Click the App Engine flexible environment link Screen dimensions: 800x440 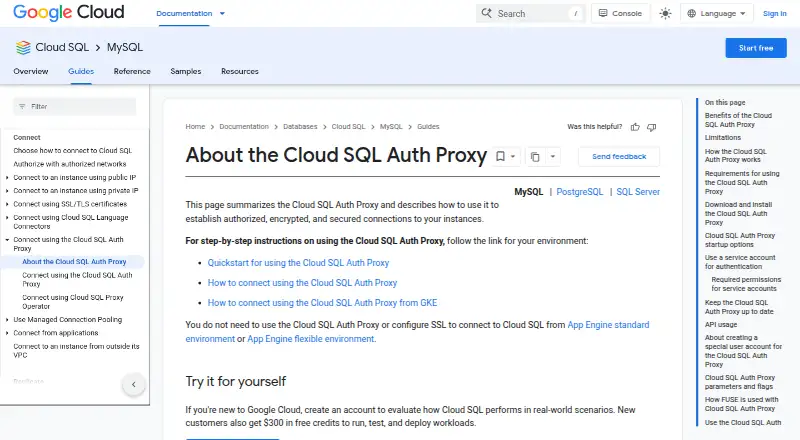point(311,339)
